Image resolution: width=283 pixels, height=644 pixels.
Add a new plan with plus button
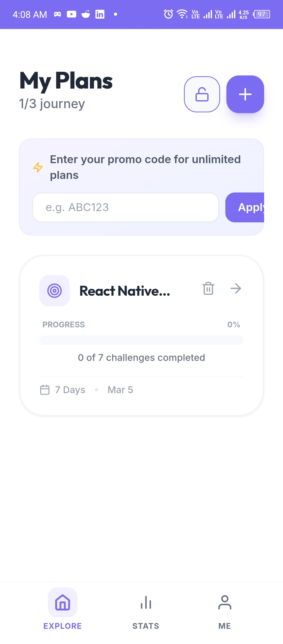point(245,94)
